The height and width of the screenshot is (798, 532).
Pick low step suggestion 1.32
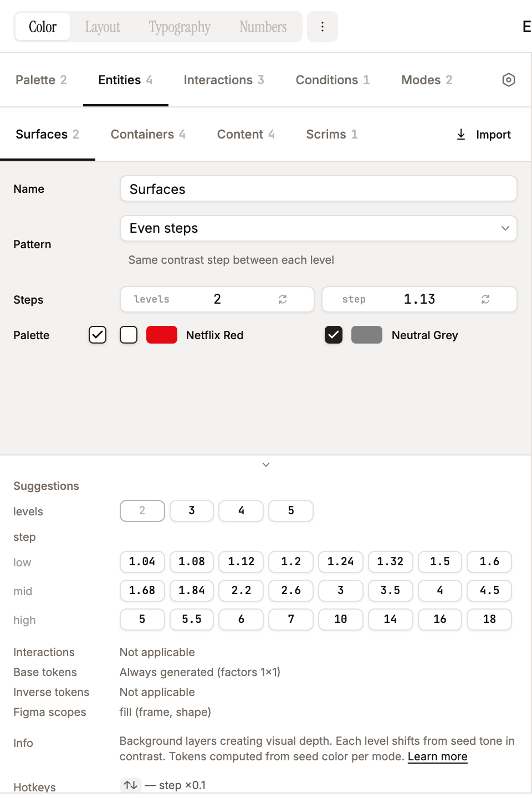(390, 562)
